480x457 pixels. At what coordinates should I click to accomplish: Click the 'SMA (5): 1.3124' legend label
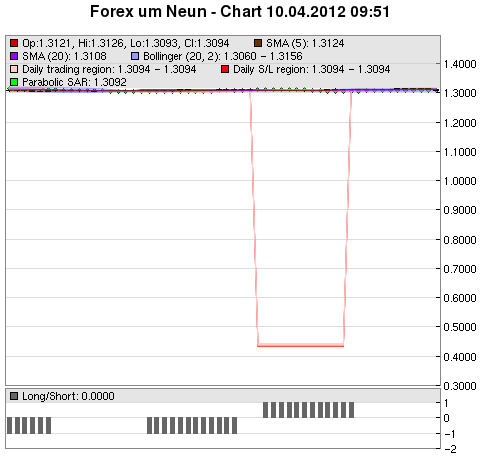(x=305, y=43)
